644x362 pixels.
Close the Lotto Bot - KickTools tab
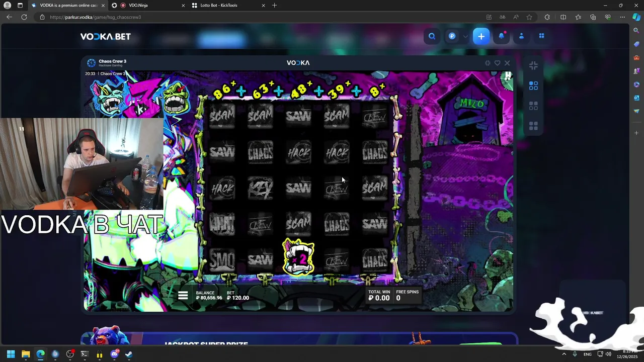263,5
